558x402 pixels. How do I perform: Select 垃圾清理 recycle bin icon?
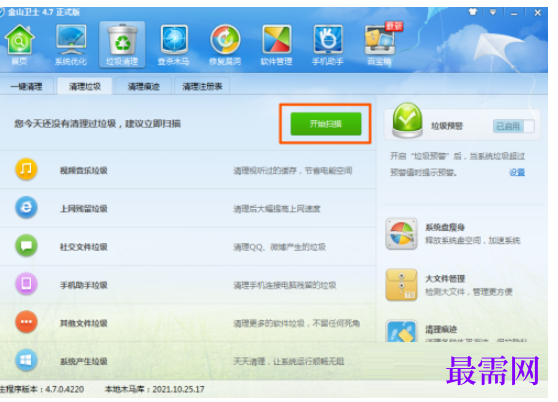click(x=122, y=40)
